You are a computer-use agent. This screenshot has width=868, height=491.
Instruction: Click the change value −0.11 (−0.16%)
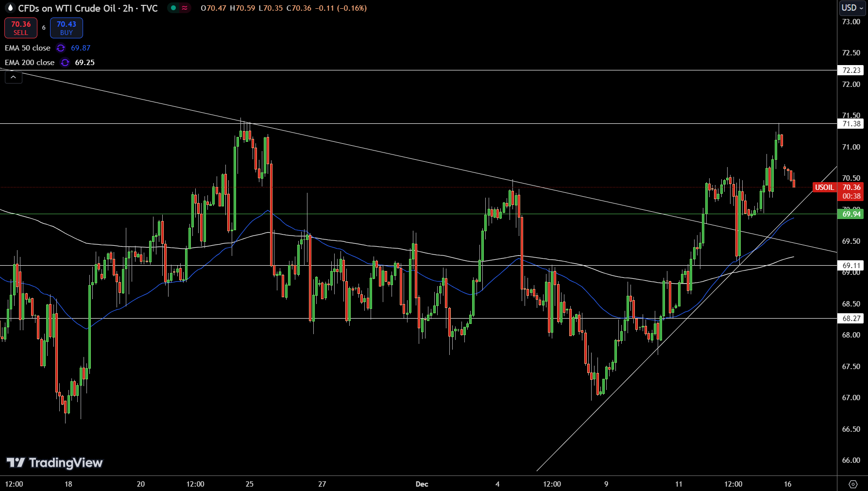point(341,8)
